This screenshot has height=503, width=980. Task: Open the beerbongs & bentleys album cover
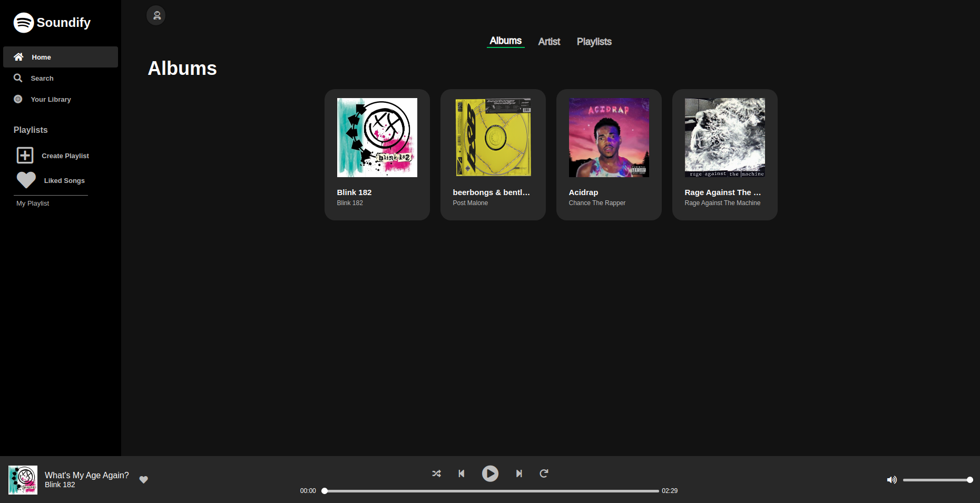(x=493, y=138)
